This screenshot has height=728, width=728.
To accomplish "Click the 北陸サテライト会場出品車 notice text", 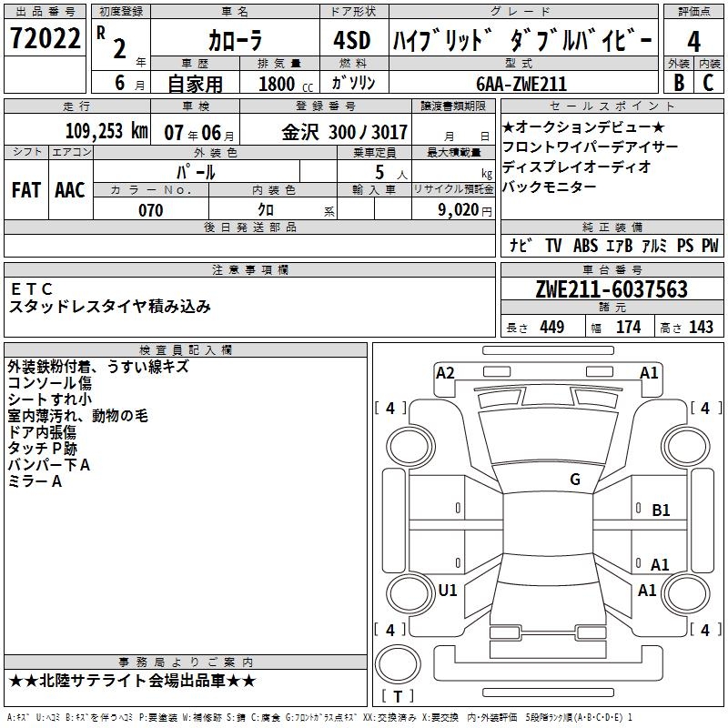I will 133,681.
